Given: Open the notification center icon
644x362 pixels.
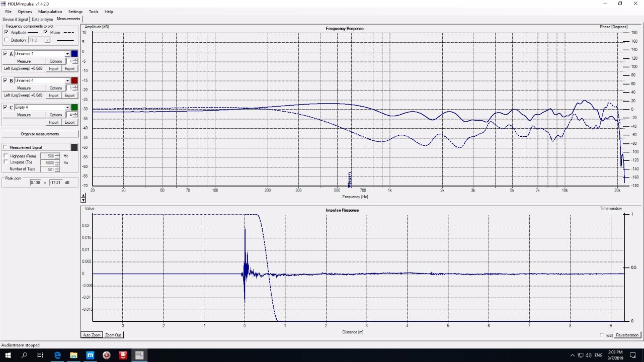Looking at the screenshot, I should [x=633, y=355].
